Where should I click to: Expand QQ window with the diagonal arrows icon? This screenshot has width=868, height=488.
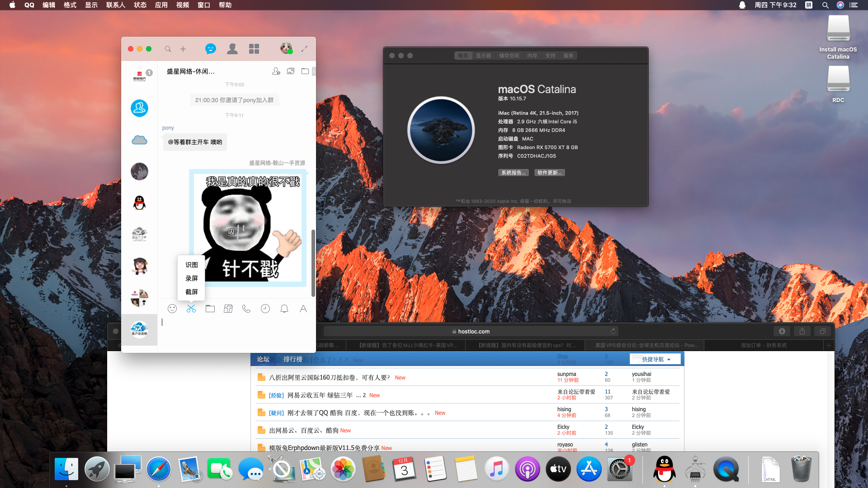click(304, 49)
